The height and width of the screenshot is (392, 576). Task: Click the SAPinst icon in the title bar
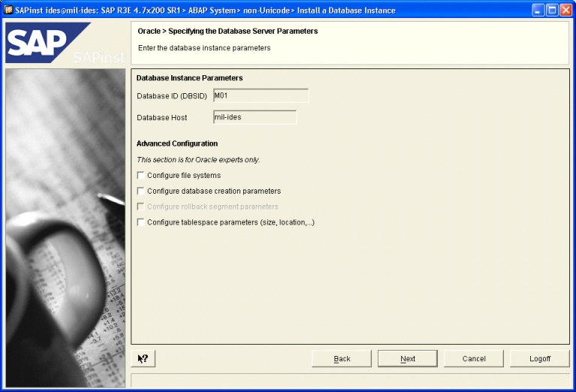(x=8, y=11)
